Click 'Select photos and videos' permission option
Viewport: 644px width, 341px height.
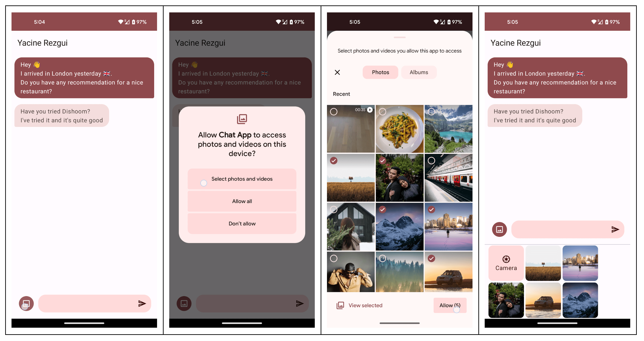click(241, 179)
